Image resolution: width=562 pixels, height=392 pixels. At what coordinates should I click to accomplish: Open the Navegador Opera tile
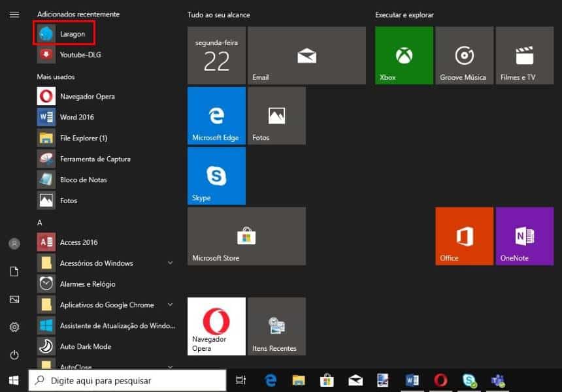tap(216, 327)
